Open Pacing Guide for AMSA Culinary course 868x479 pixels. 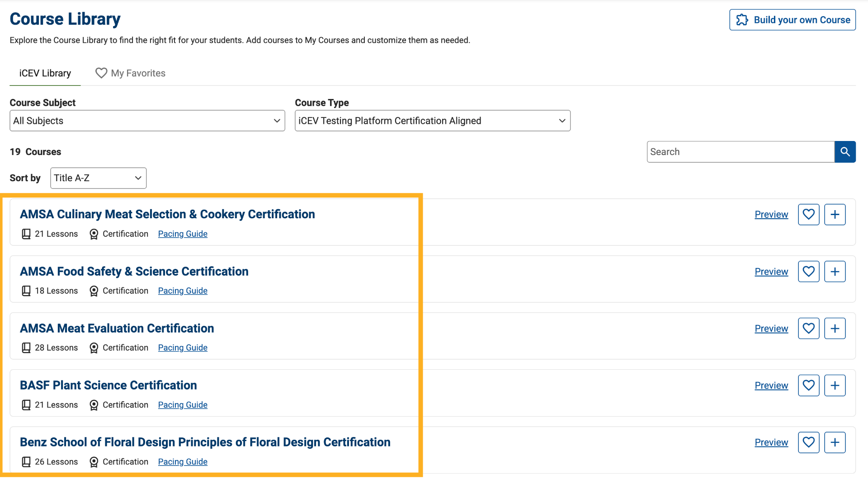tap(183, 234)
